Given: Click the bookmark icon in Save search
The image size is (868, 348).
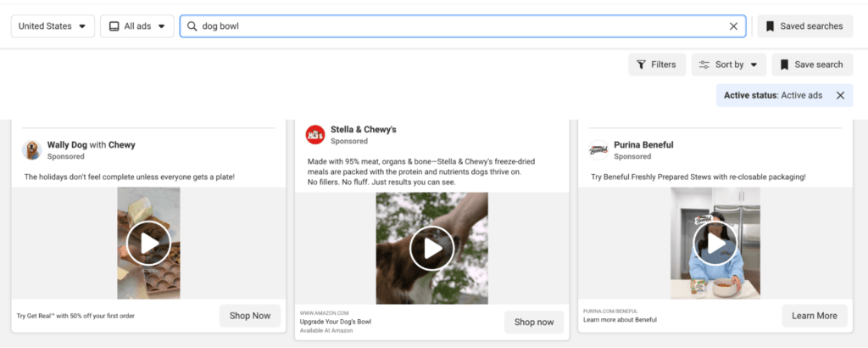Looking at the screenshot, I should pyautogui.click(x=784, y=65).
